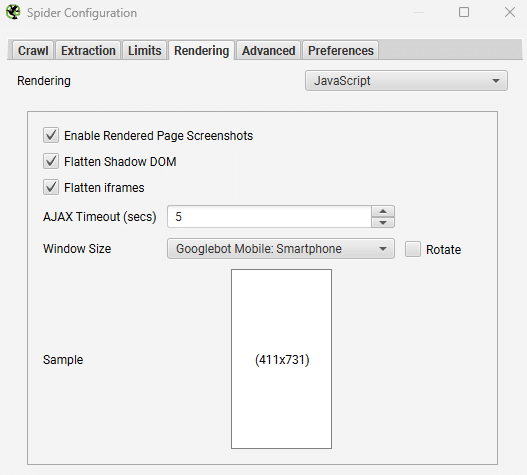Click the 411x731 sample preview box

coord(282,359)
